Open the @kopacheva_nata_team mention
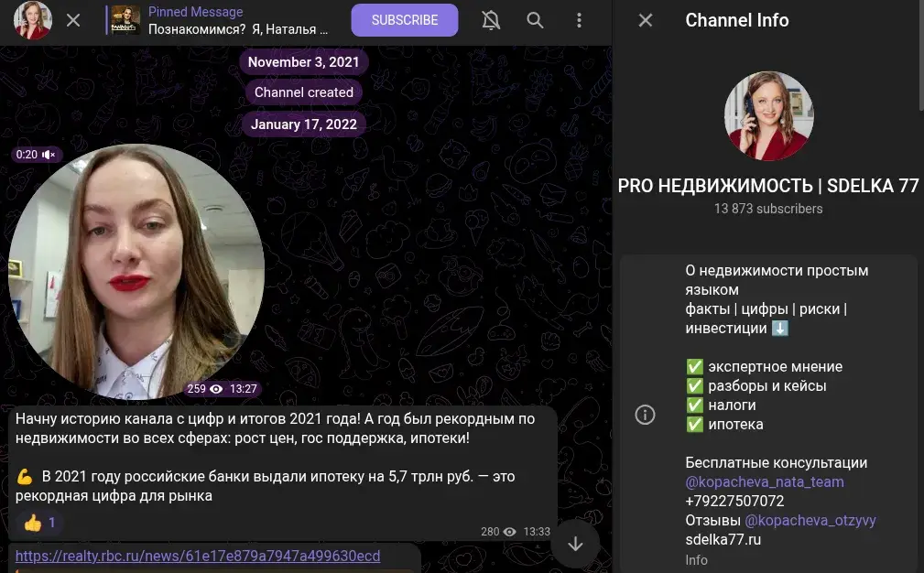924x573 pixels. (765, 481)
